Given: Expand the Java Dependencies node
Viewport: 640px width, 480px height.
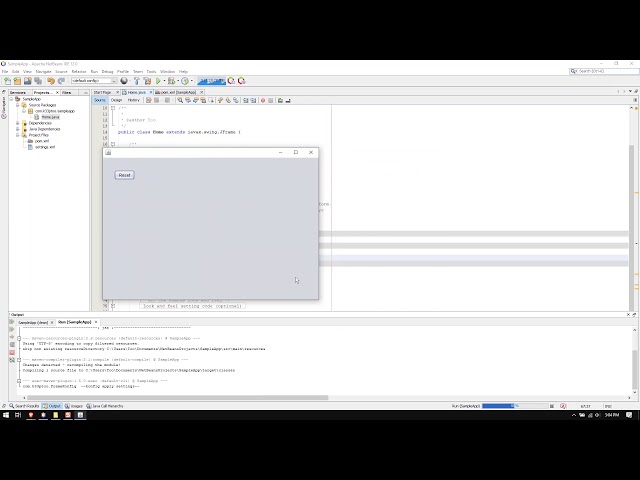Looking at the screenshot, I should 18,129.
